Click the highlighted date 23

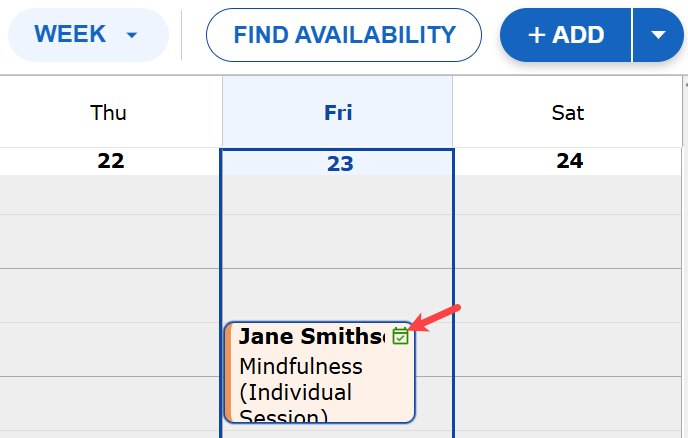click(340, 163)
